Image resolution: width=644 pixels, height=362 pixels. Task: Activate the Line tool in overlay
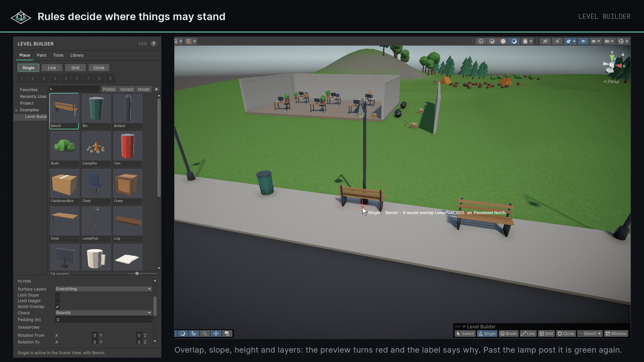pyautogui.click(x=528, y=334)
